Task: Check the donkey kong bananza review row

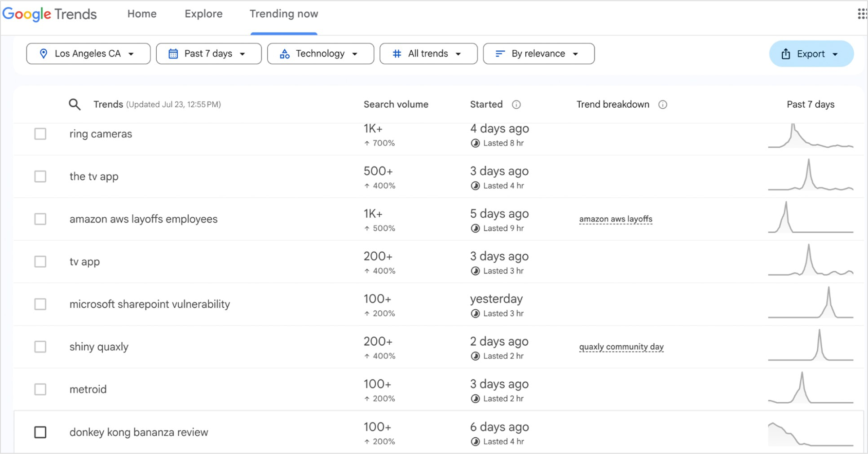Action: point(40,432)
